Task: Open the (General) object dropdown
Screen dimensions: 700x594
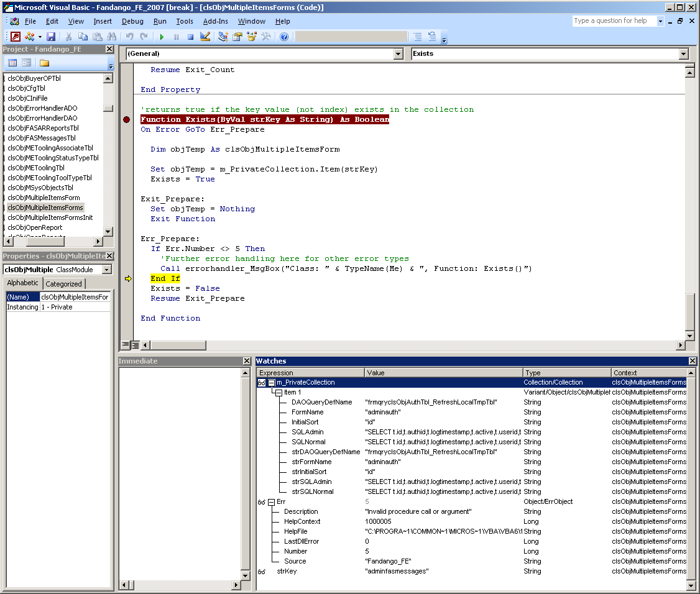Action: click(x=398, y=54)
